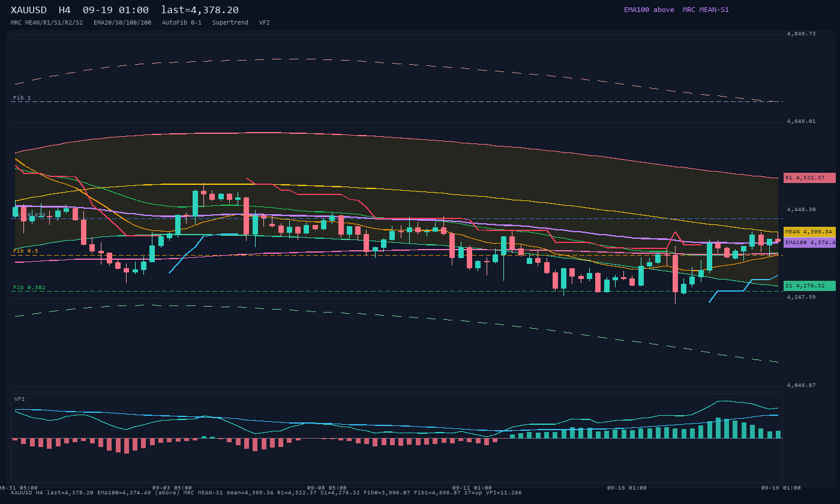
Task: Click the 4,649.01 price axis label
Action: (801, 121)
